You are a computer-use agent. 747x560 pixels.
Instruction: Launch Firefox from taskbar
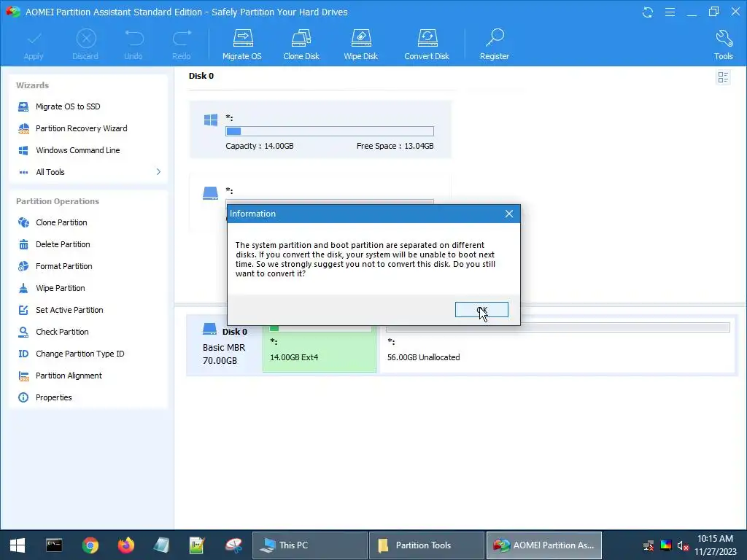coord(126,545)
